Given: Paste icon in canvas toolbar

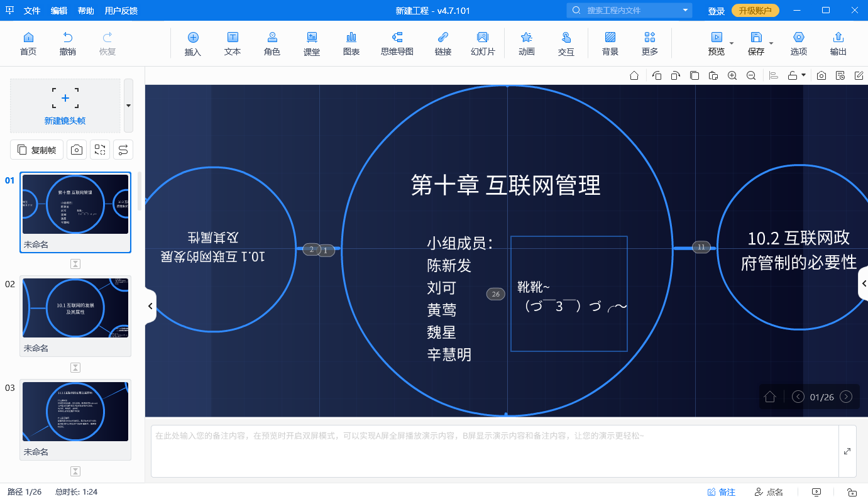Looking at the screenshot, I should (713, 75).
